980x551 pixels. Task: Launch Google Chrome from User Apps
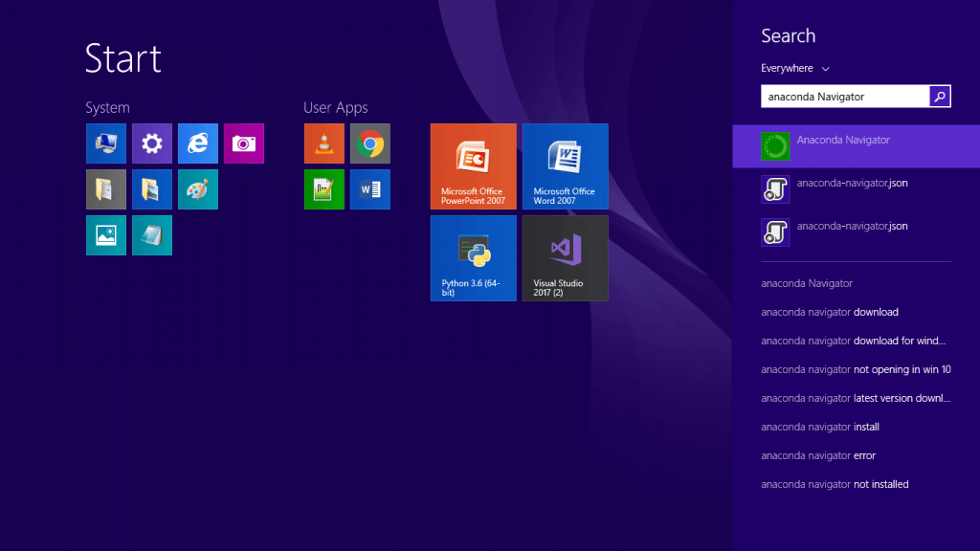(x=369, y=143)
